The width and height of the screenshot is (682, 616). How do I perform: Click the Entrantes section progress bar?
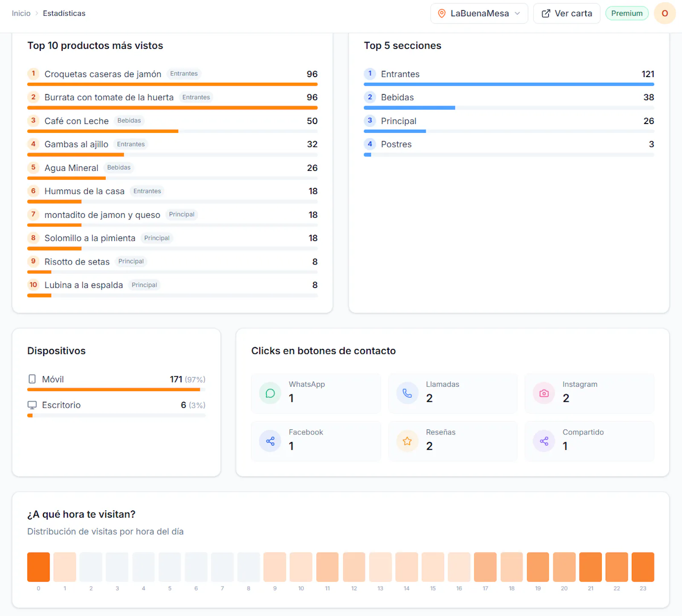[509, 84]
